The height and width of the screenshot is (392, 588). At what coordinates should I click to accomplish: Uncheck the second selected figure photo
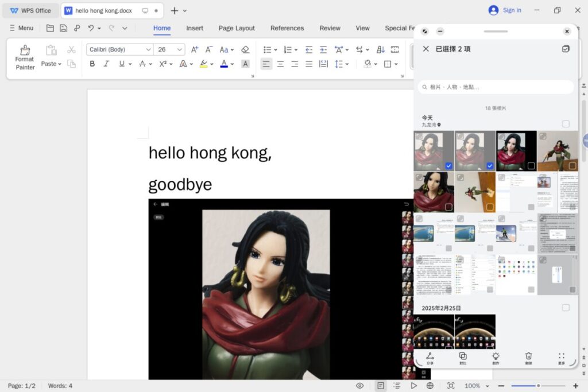click(490, 166)
